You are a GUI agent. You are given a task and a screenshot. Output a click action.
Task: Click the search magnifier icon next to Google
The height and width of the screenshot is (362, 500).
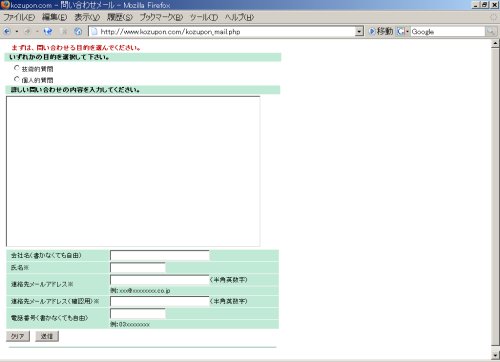tap(491, 32)
